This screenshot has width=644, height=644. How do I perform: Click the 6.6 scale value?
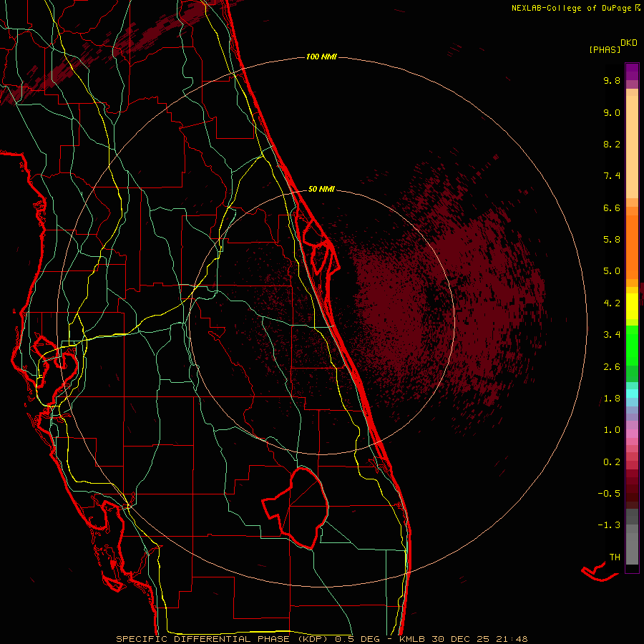tap(612, 208)
